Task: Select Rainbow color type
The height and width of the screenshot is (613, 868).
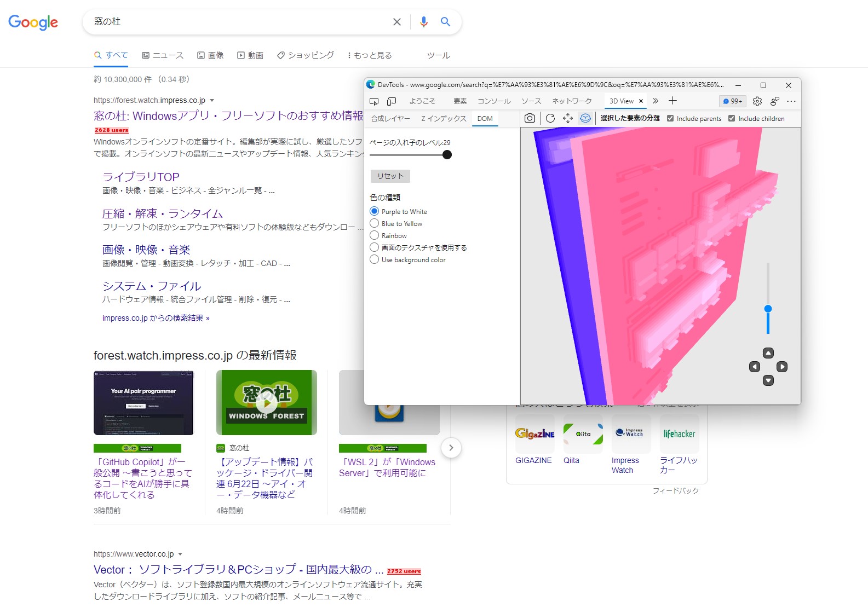Action: click(375, 235)
